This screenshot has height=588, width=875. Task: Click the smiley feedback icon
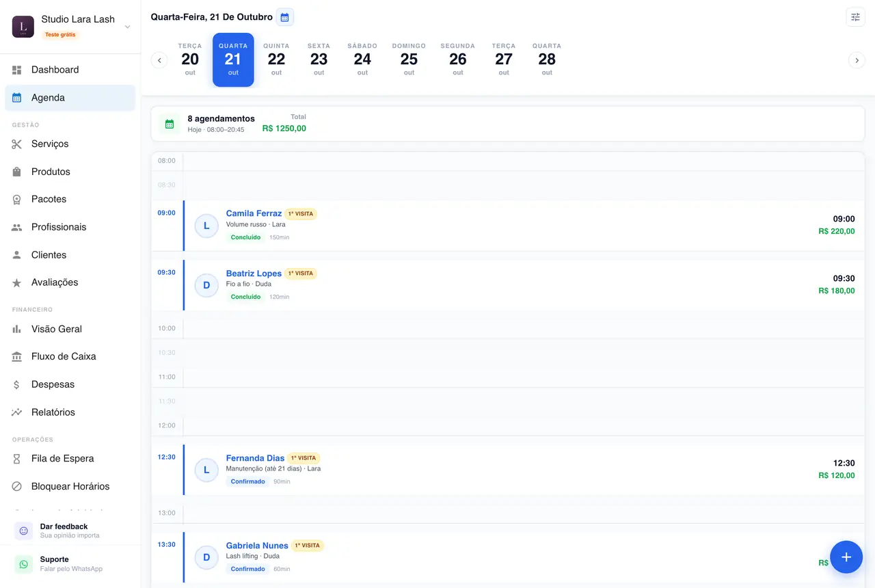[24, 531]
